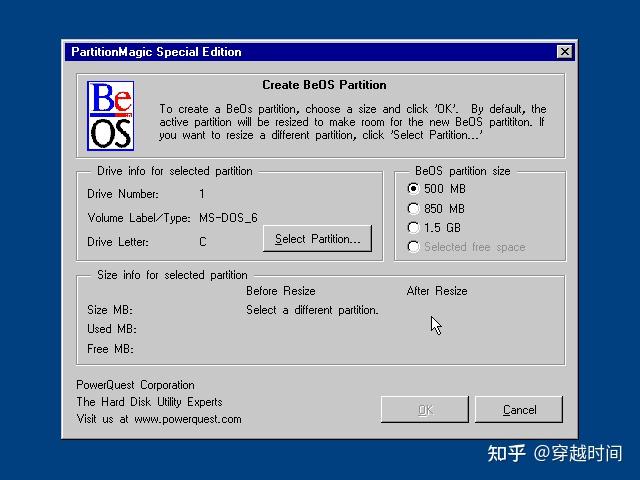Close the PartitionMagic Special Edition window
Viewport: 640px width, 480px height.
[564, 52]
